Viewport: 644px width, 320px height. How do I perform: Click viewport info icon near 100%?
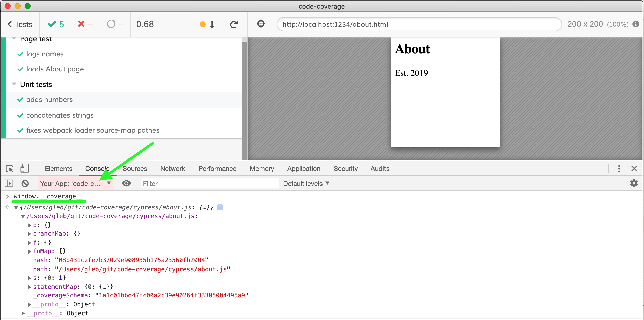tap(636, 24)
